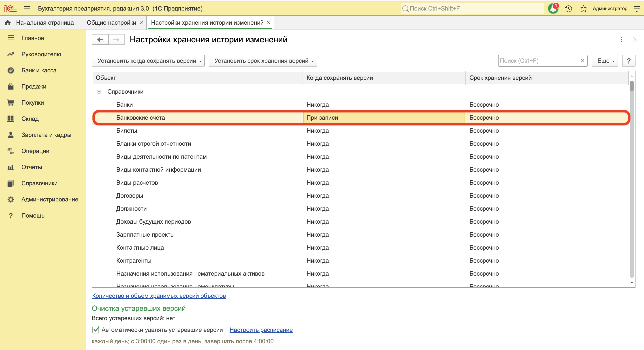Image resolution: width=644 pixels, height=350 pixels.
Task: Open Количество и объем хранимых версий объектов link
Action: 159,296
